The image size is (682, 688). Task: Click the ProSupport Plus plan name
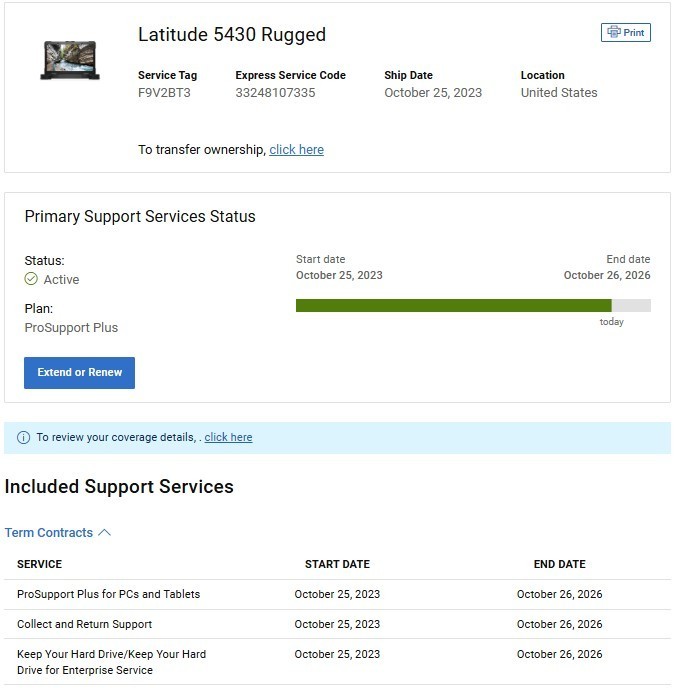(71, 327)
